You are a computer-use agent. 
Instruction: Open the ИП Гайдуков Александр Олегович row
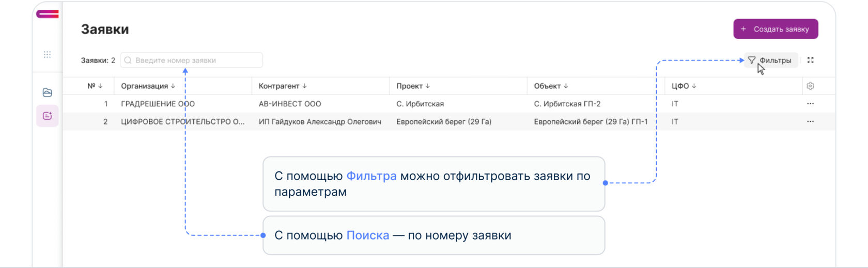(320, 122)
